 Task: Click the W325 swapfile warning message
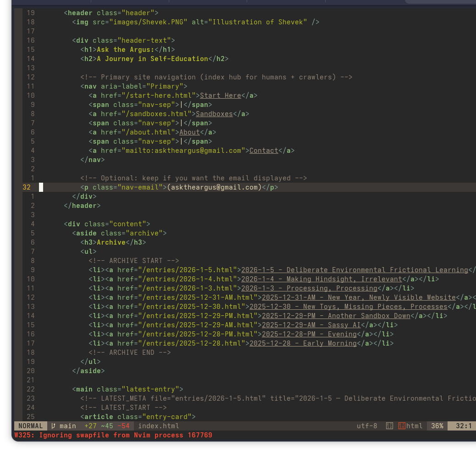[x=113, y=435]
